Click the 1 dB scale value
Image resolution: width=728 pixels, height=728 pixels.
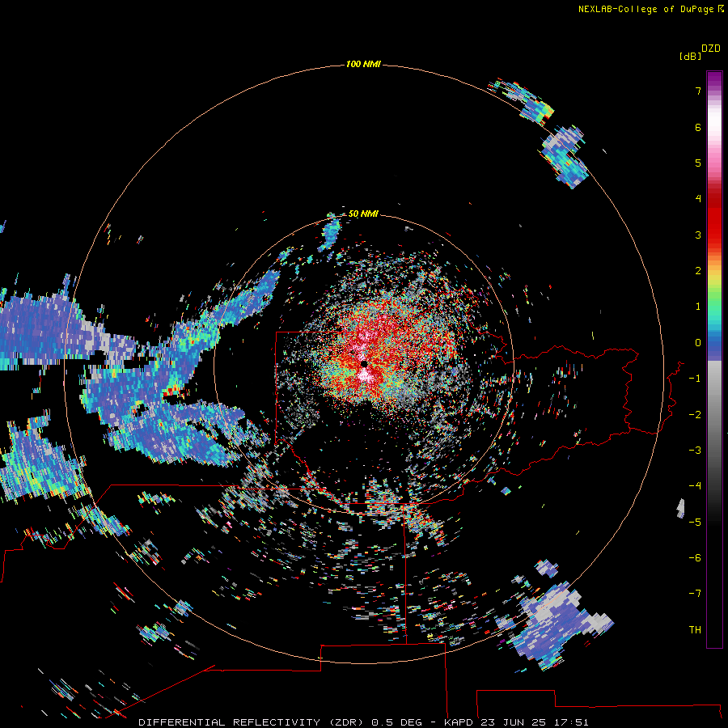(698, 307)
